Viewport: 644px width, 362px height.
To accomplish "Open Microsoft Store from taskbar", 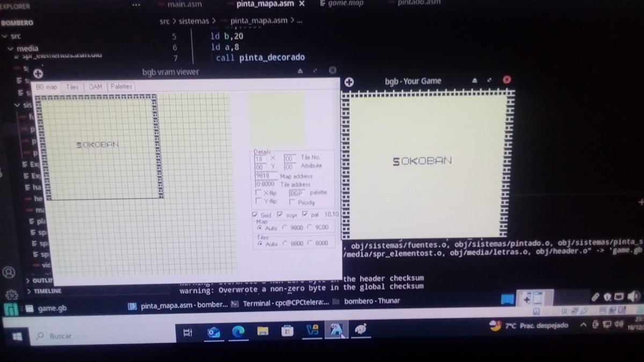I will [288, 331].
